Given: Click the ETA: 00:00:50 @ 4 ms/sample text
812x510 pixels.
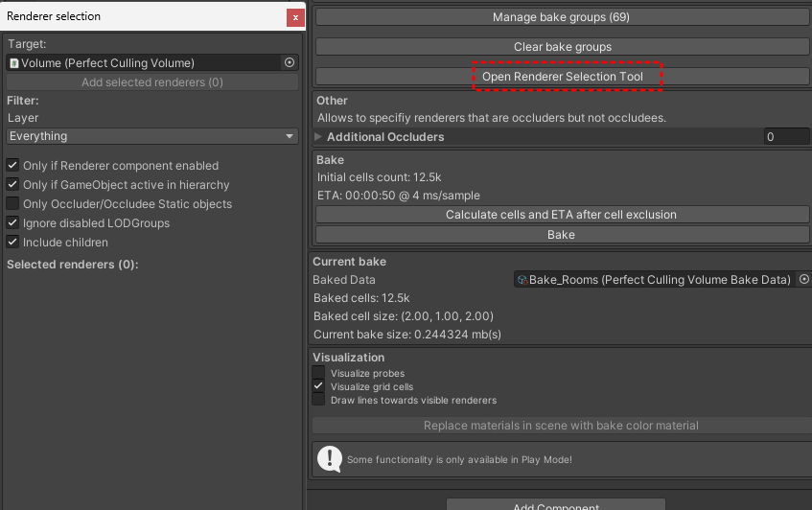Looking at the screenshot, I should coord(398,196).
